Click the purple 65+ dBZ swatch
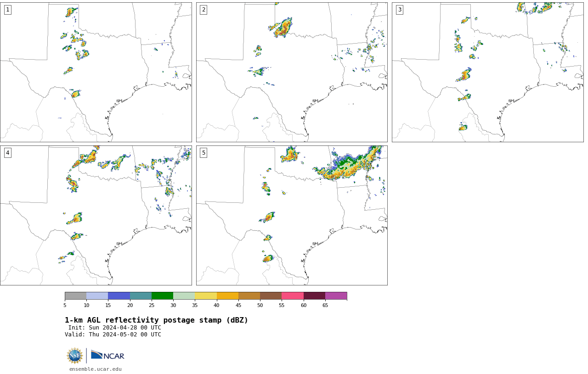This screenshot has width=588, height=374. [336, 296]
